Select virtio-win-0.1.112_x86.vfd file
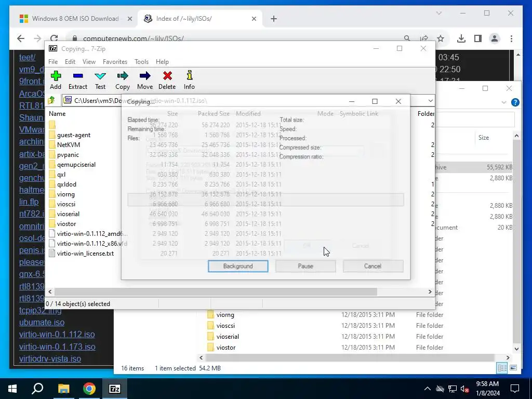The image size is (532, 399). [x=88, y=244]
